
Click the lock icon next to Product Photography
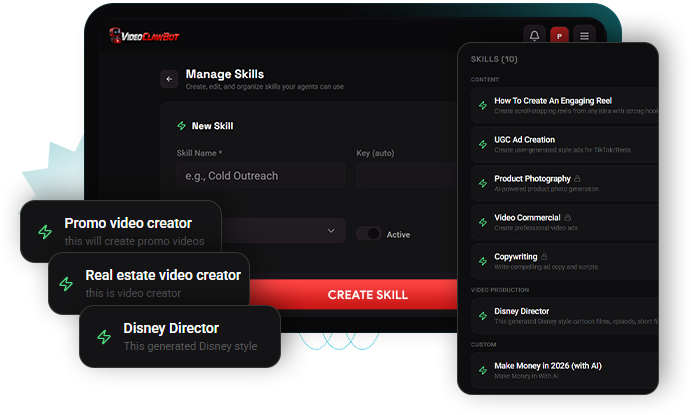coord(577,178)
